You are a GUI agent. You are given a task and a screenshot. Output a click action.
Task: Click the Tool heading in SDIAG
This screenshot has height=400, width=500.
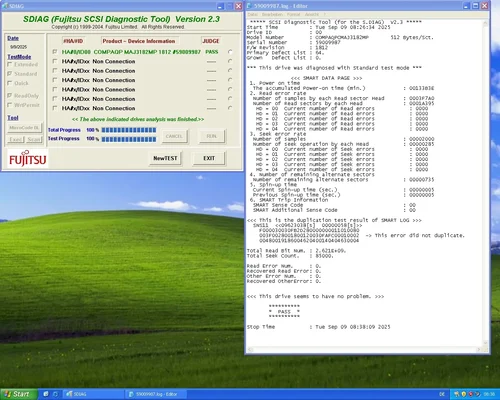point(13,118)
